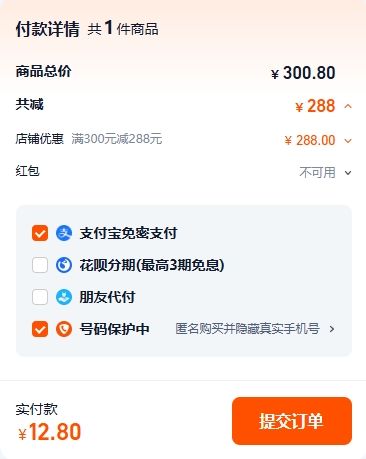Tick the 朋友代付 checkbox
The height and width of the screenshot is (459, 366).
pos(40,297)
